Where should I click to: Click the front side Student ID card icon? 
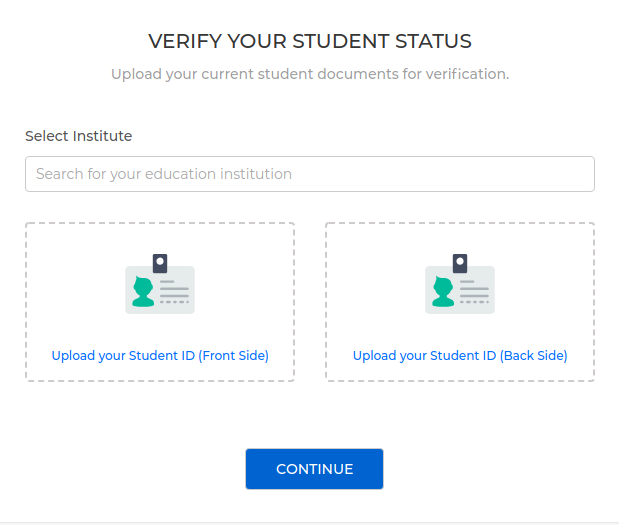[x=160, y=284]
